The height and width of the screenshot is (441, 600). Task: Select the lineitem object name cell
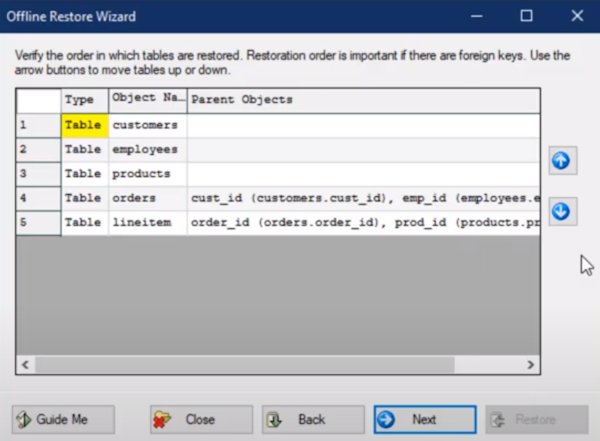pyautogui.click(x=148, y=223)
